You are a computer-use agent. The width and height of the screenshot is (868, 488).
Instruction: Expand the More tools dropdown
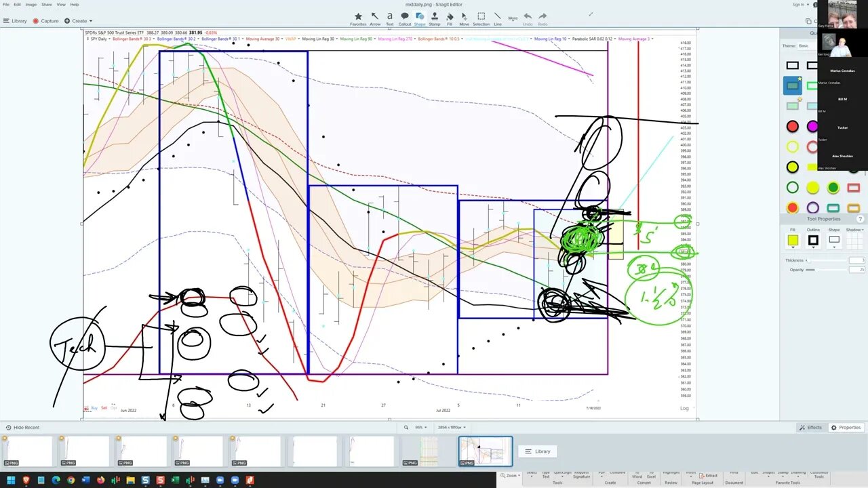(513, 18)
